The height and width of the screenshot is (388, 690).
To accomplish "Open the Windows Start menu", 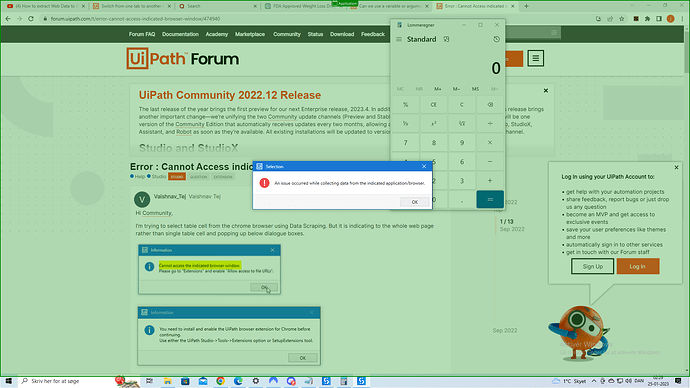I will tap(8, 381).
